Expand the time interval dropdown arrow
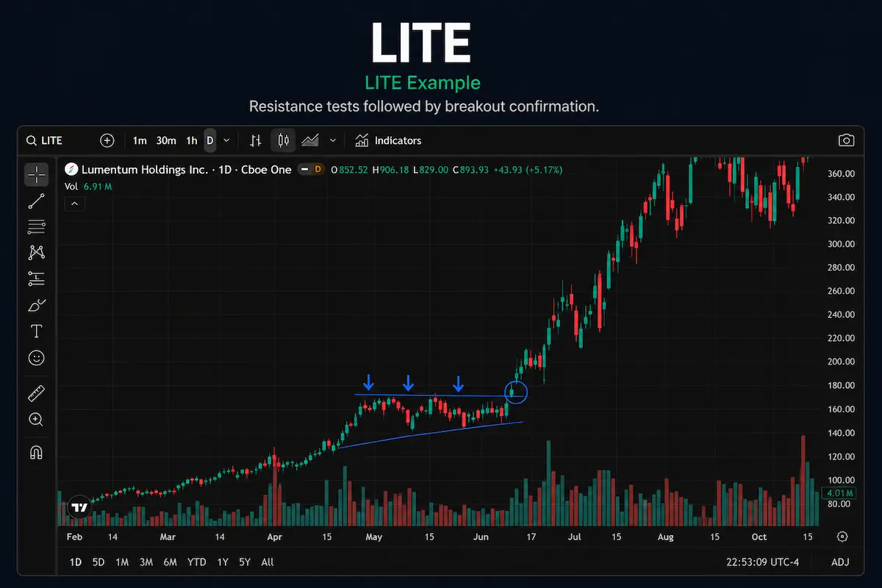 point(226,140)
